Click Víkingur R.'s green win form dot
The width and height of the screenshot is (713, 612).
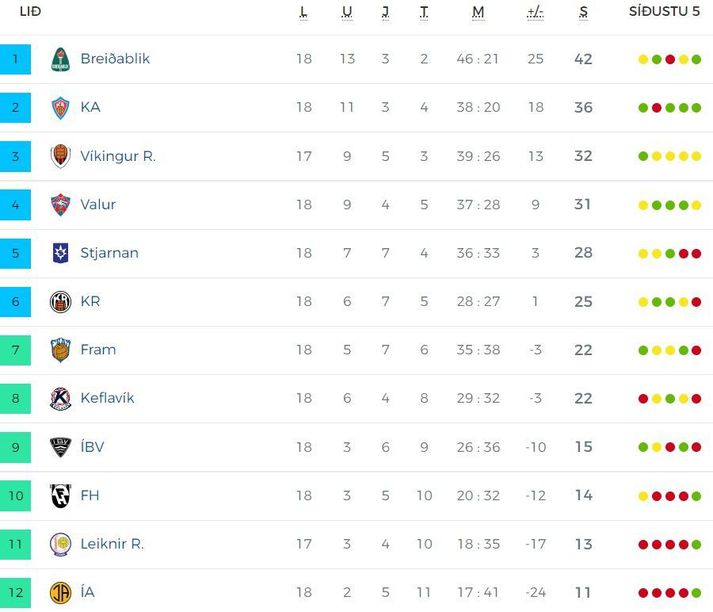click(643, 156)
